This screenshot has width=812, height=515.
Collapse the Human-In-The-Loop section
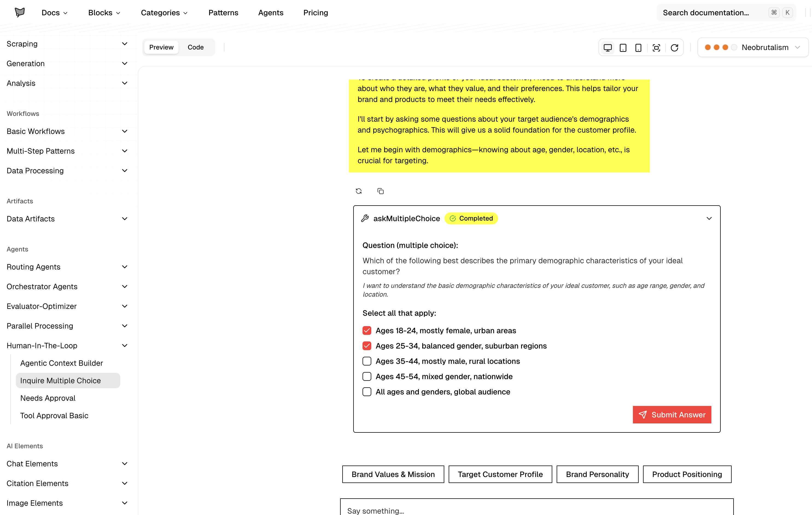[67, 345]
